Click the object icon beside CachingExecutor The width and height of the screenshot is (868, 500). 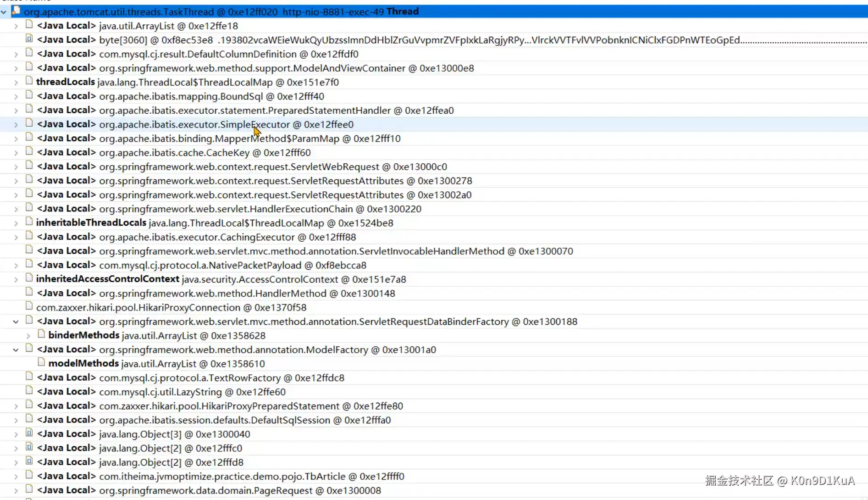(x=29, y=235)
